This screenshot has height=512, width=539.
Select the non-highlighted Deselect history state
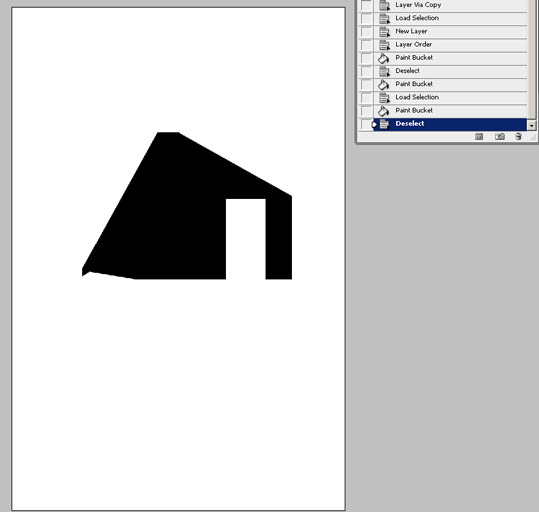pos(450,71)
